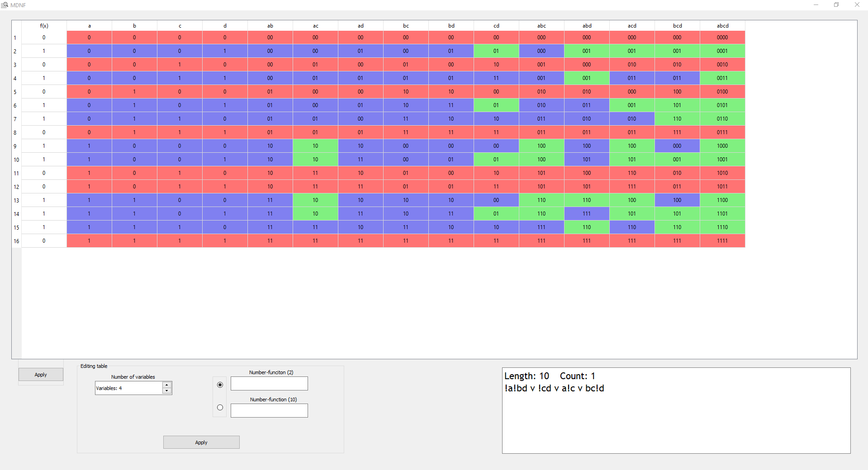Image resolution: width=868 pixels, height=470 pixels.
Task: Click the MDNF app icon in title bar
Action: [5, 5]
